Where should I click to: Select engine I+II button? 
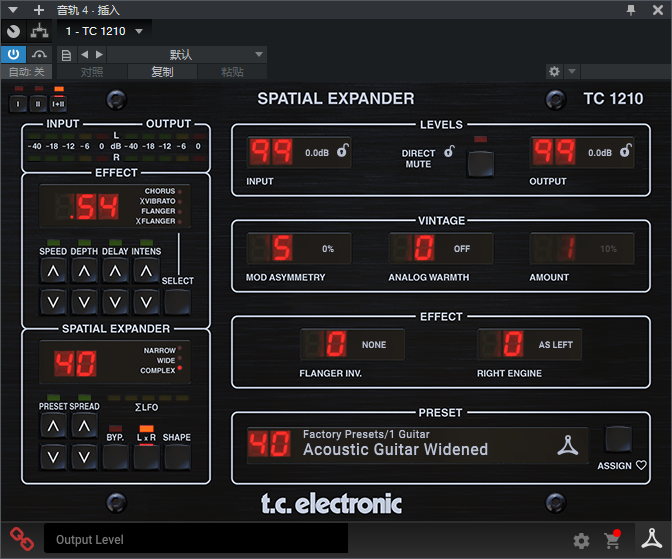pos(58,104)
